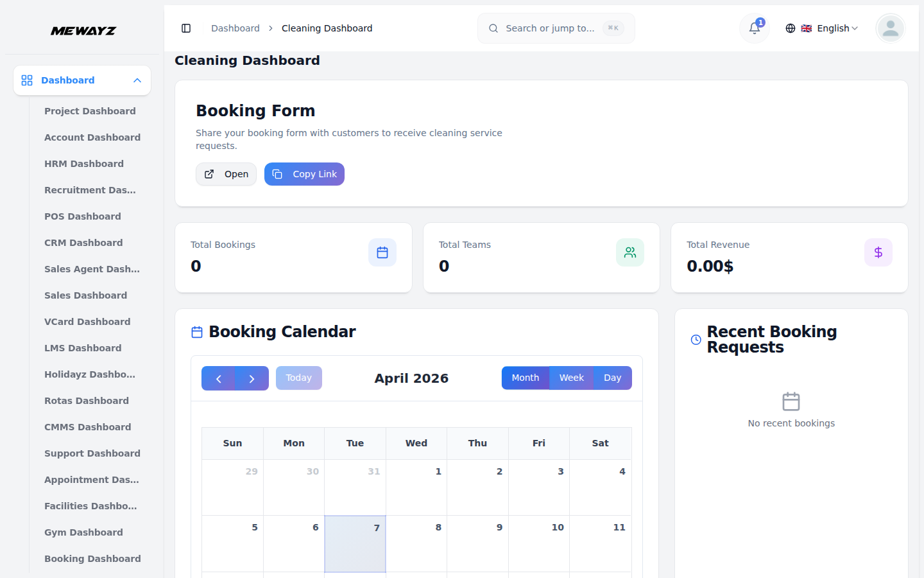Screen dimensions: 924x578
Task: Click the user profile avatar
Action: point(890,28)
